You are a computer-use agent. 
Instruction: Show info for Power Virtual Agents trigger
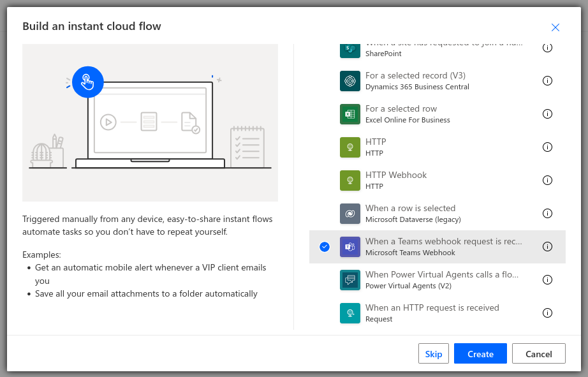click(547, 280)
